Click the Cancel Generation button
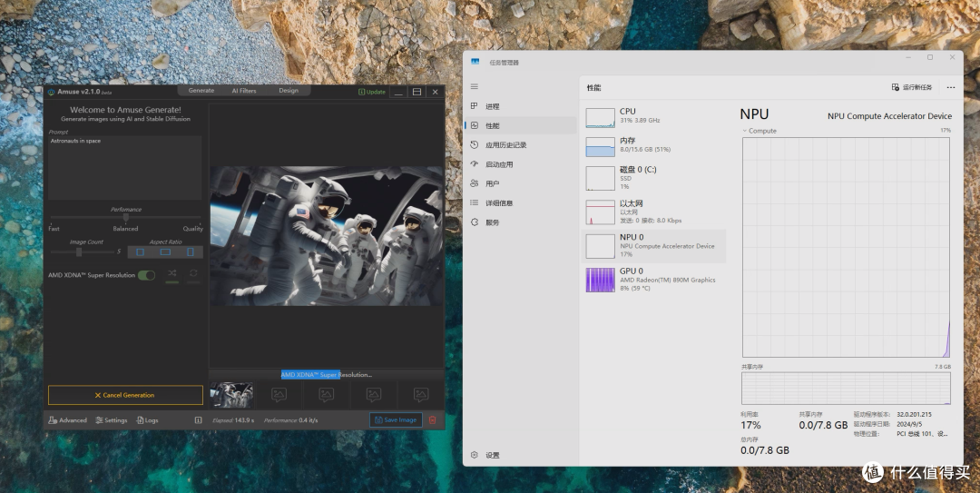980x493 pixels. (125, 395)
